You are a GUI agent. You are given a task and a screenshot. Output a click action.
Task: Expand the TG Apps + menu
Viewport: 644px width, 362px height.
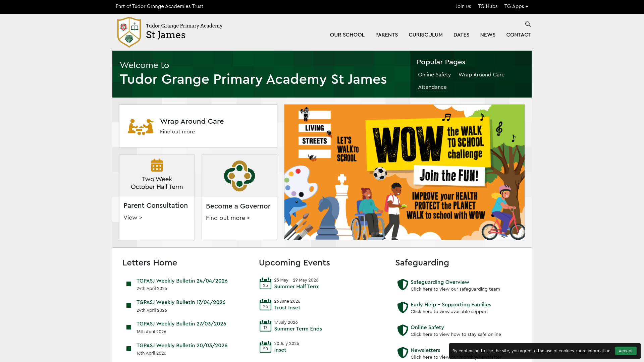coord(516,6)
